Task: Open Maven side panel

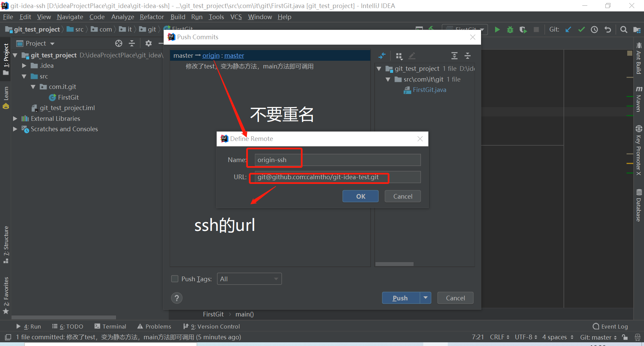Action: tap(639, 99)
